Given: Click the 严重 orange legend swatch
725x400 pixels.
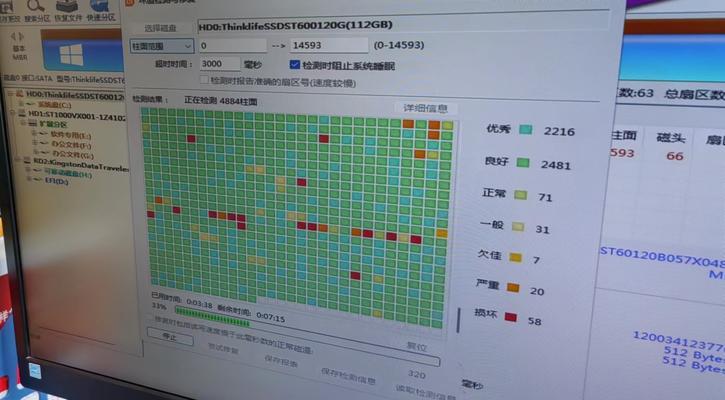Looking at the screenshot, I should (x=513, y=288).
